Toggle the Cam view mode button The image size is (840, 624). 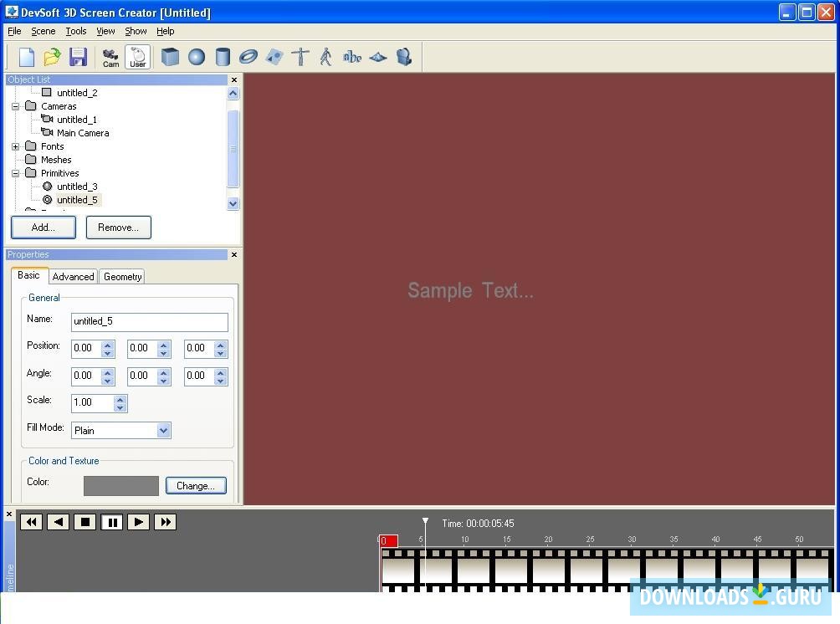(x=111, y=58)
